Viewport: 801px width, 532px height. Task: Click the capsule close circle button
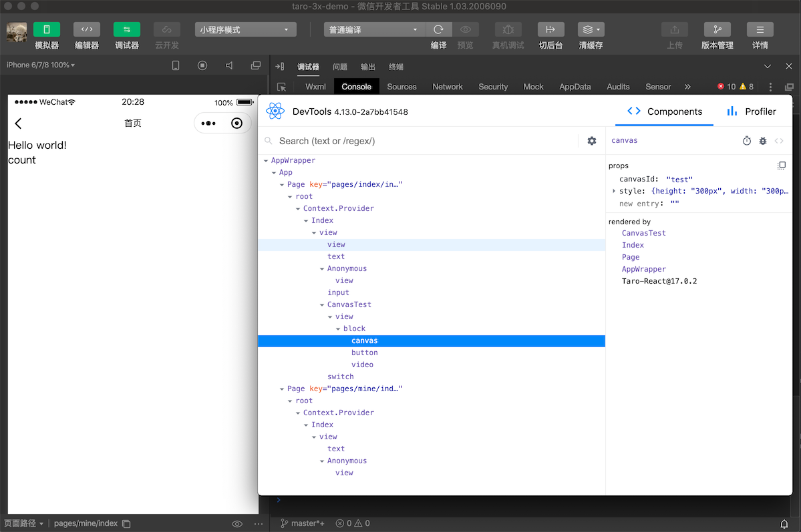(x=236, y=123)
